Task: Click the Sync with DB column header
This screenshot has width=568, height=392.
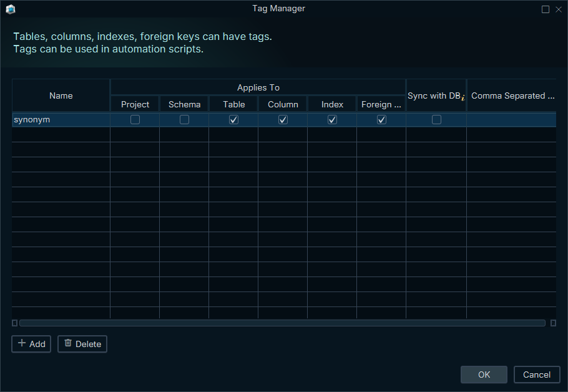Action: (436, 96)
